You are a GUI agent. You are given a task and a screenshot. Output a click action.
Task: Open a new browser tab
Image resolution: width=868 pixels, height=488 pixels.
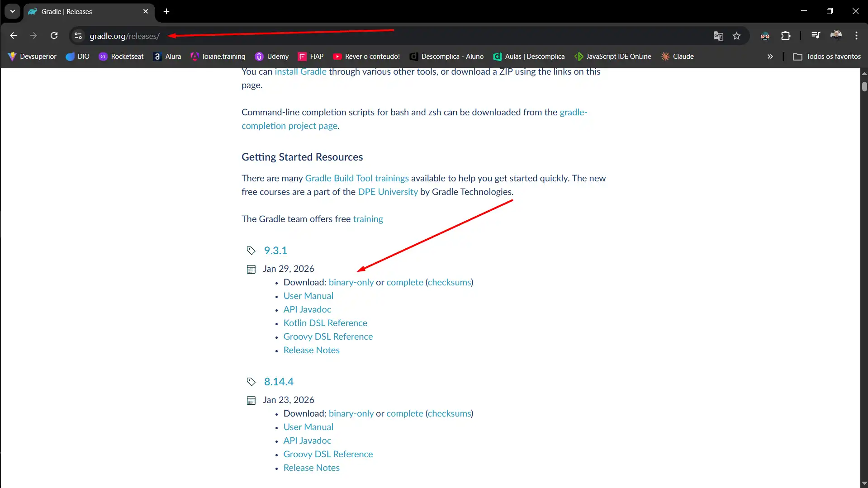(166, 11)
